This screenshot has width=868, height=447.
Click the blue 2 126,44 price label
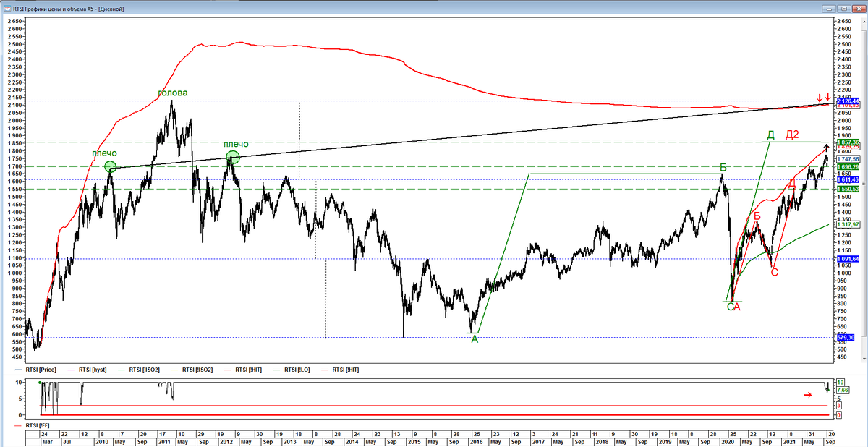tap(848, 101)
